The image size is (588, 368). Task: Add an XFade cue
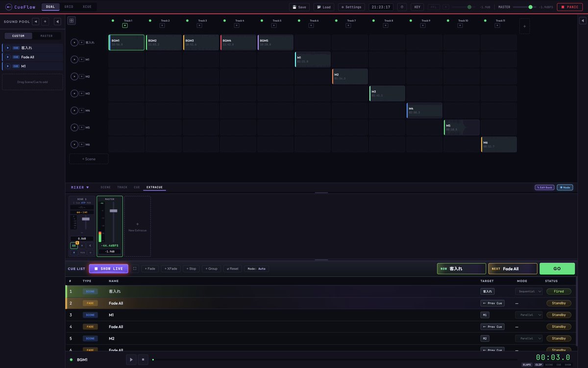[x=171, y=269]
